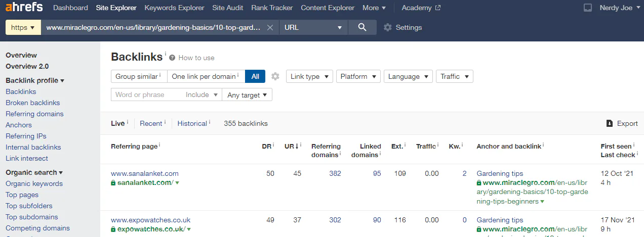Open Overview in the sidebar
Image resolution: width=644 pixels, height=237 pixels.
(21, 55)
